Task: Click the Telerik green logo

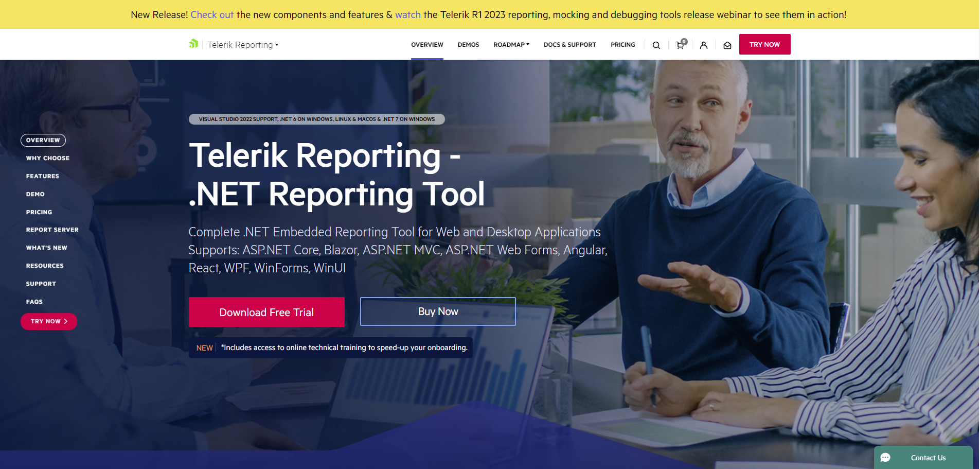Action: coord(194,44)
